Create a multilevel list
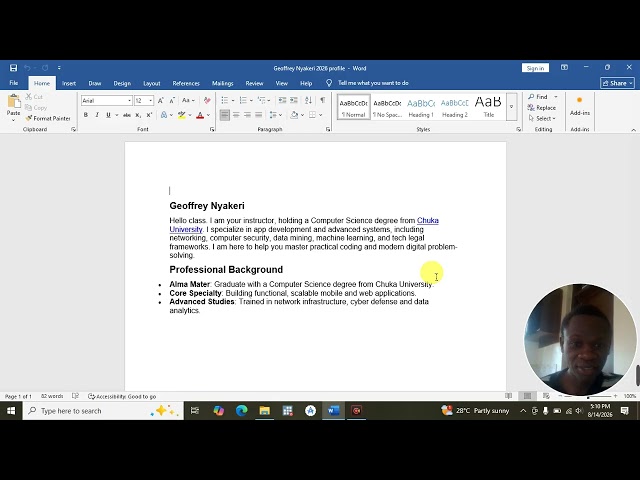This screenshot has width=640, height=480. (262, 100)
